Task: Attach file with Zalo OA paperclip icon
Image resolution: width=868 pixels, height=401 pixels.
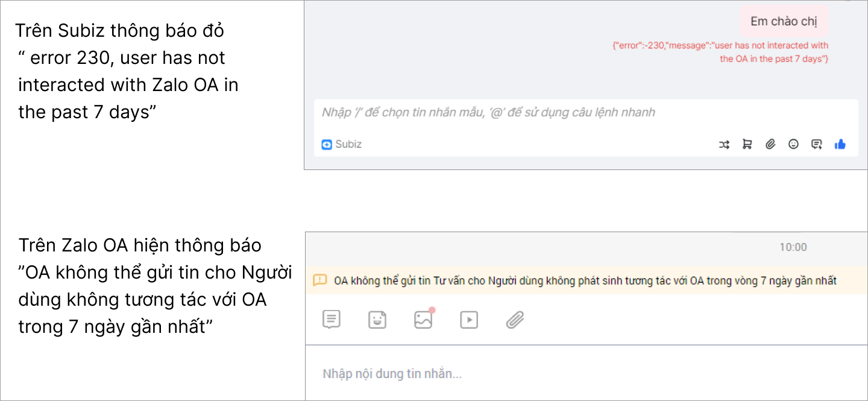Action: [514, 320]
